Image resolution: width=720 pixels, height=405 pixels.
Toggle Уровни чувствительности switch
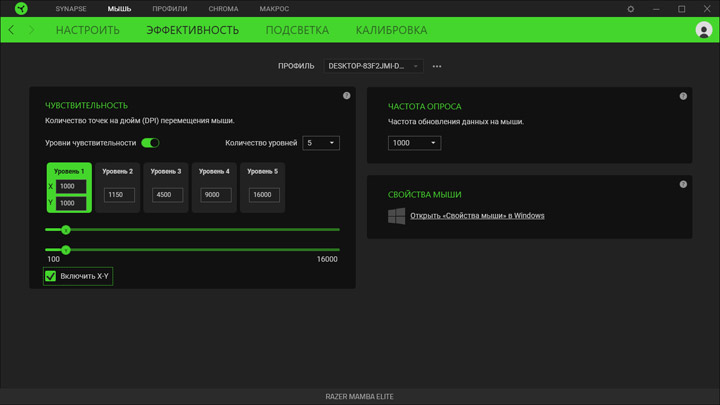[150, 143]
